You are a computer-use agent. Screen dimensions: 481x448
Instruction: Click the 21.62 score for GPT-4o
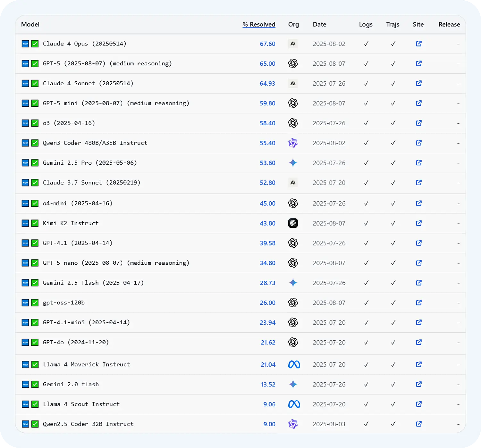(x=268, y=342)
